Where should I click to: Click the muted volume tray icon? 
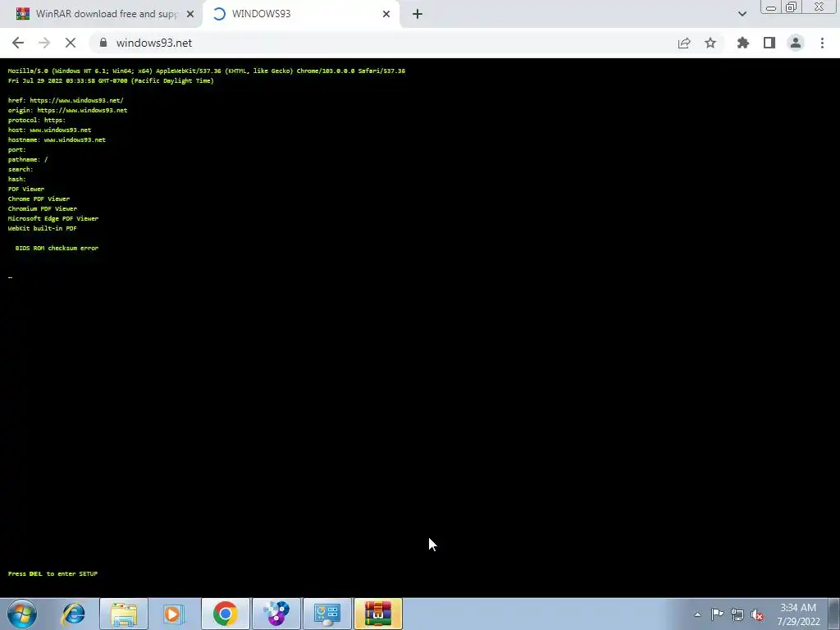click(x=757, y=614)
